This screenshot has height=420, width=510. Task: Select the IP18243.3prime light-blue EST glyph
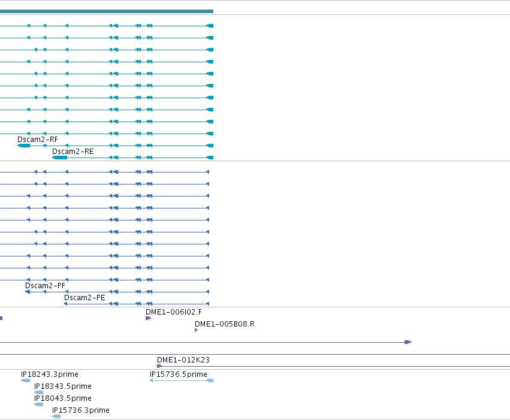coord(25,380)
